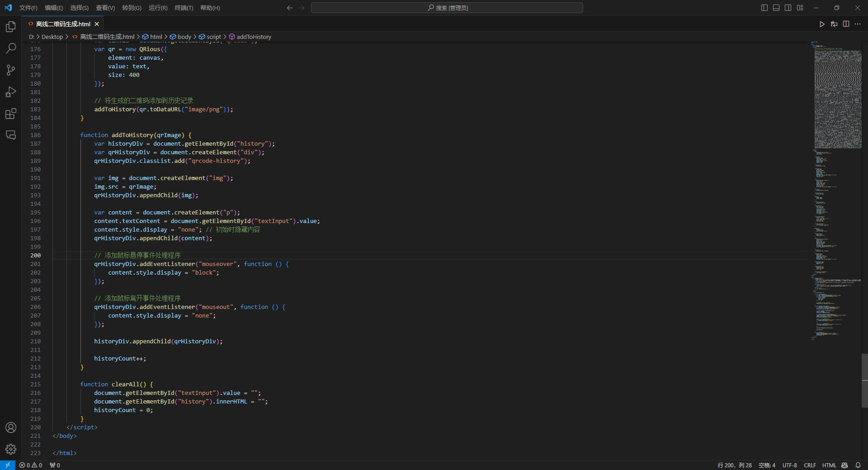Image resolution: width=868 pixels, height=470 pixels.
Task: Open the Search view in the activity bar
Action: coord(11,48)
